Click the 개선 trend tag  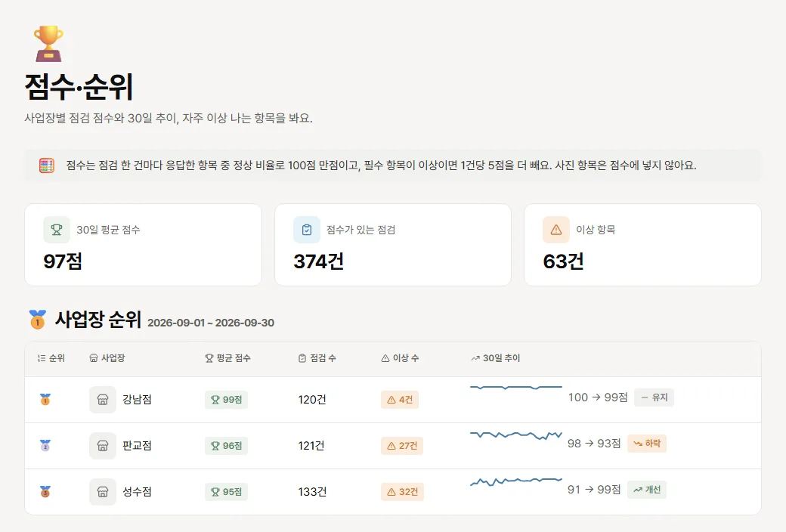point(647,490)
